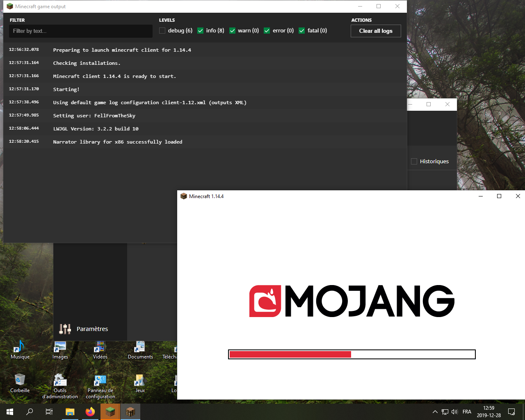Show hidden system tray icons

pyautogui.click(x=435, y=412)
